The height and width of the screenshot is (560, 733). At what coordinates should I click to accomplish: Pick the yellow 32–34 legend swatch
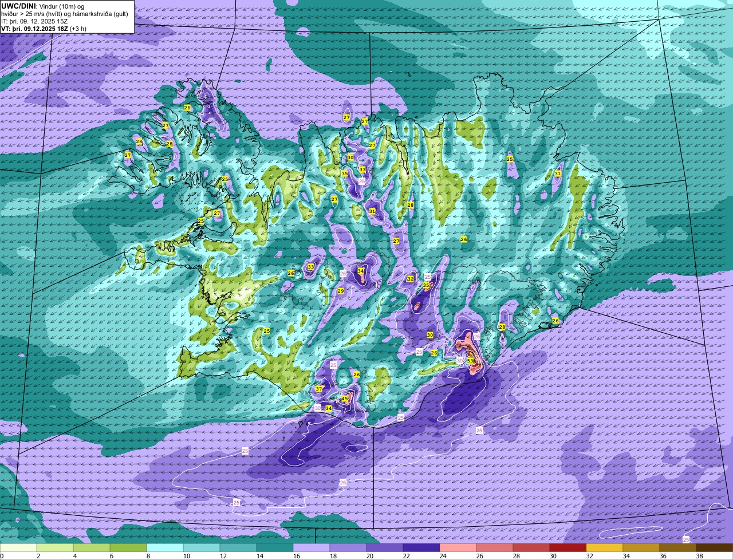(x=605, y=548)
